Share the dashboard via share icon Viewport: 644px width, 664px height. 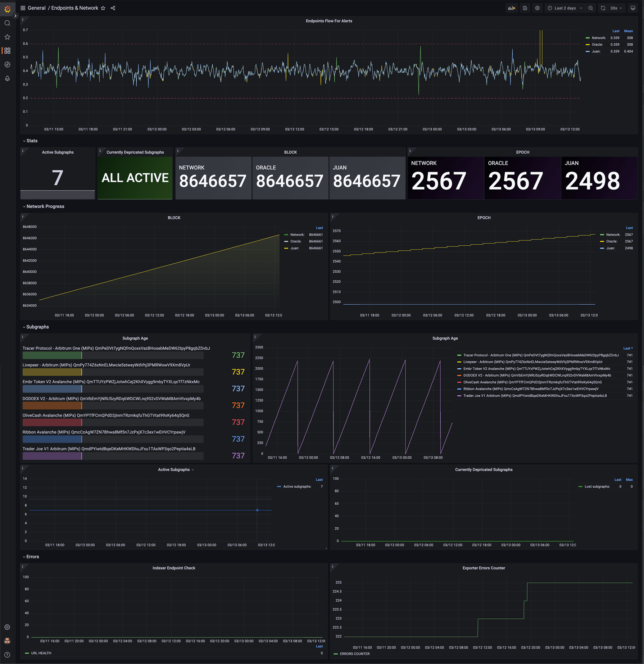click(x=113, y=8)
